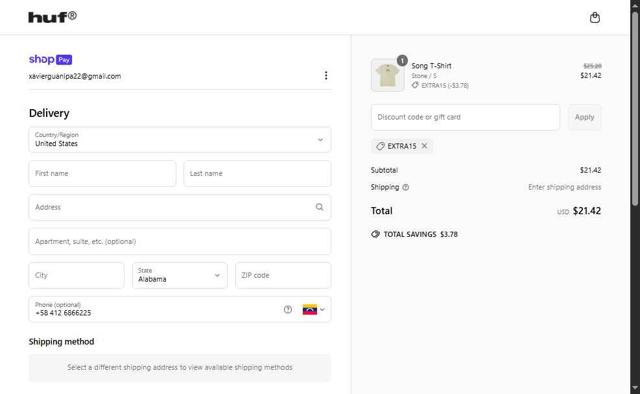Viewport: 640px width, 394px height.
Task: Click the Apply discount button
Action: [584, 117]
